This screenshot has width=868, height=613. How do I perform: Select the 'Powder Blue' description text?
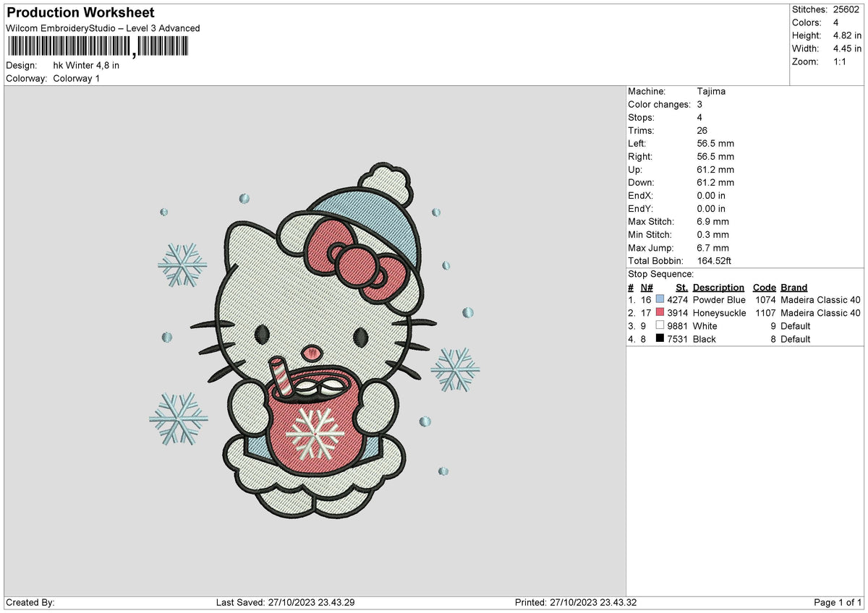(x=719, y=300)
